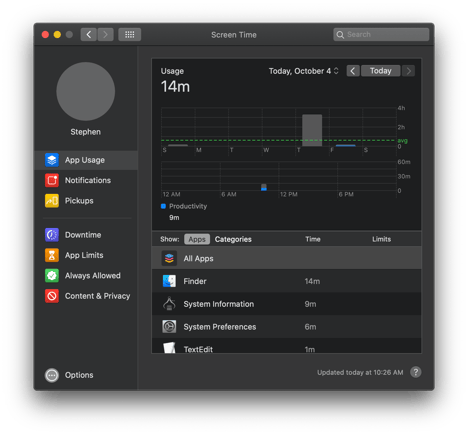Screen dimensions: 468x435
Task: Click System Information's 9m time value
Action: pyautogui.click(x=310, y=304)
